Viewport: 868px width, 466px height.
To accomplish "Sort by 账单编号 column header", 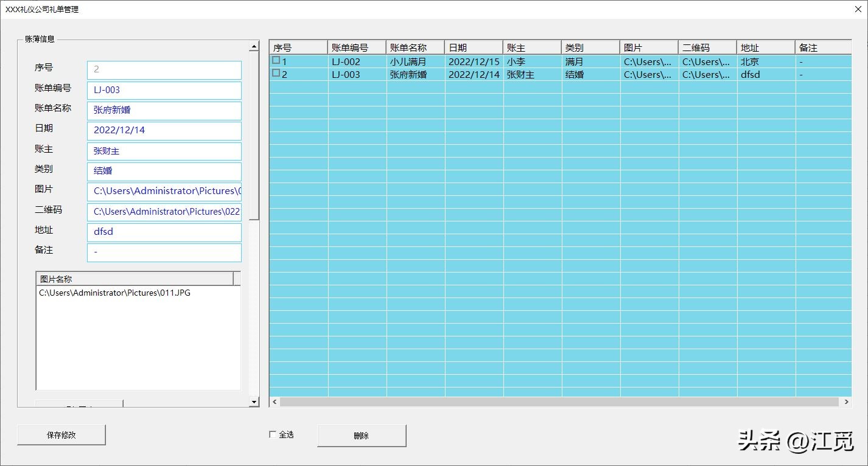I will (356, 47).
